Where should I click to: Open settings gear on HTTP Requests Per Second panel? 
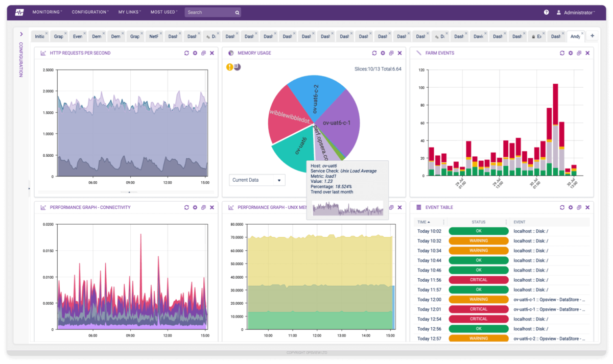click(195, 53)
